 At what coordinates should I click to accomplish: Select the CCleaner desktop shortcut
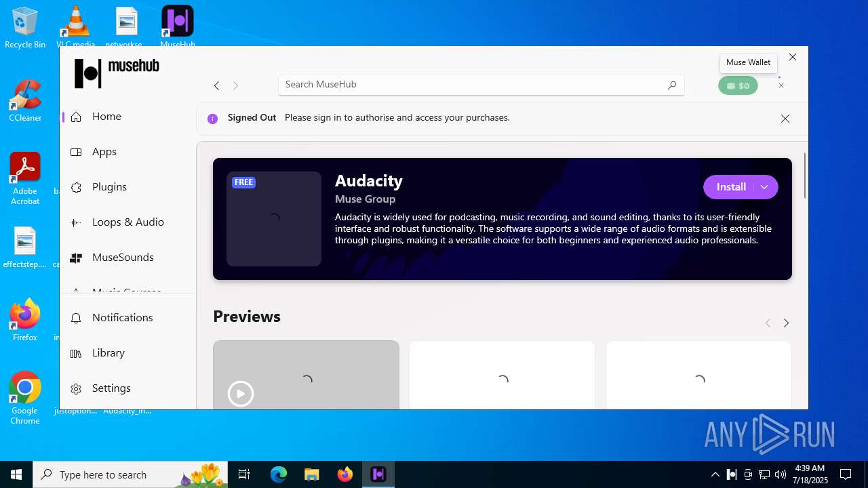tap(25, 101)
